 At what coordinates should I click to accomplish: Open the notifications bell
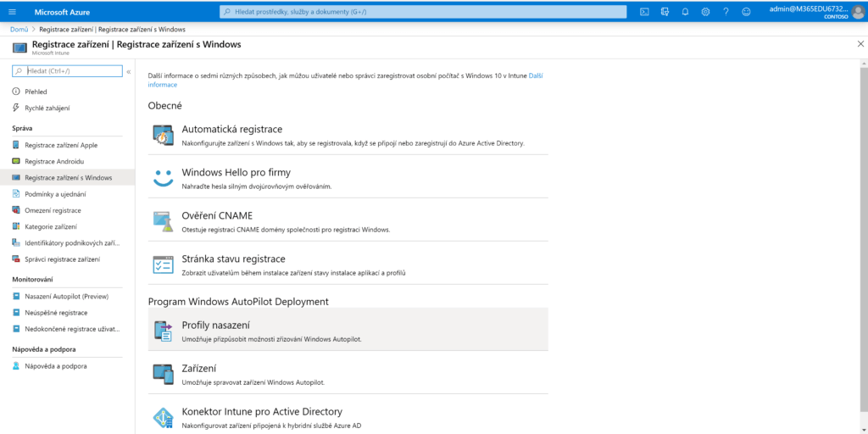pyautogui.click(x=685, y=12)
